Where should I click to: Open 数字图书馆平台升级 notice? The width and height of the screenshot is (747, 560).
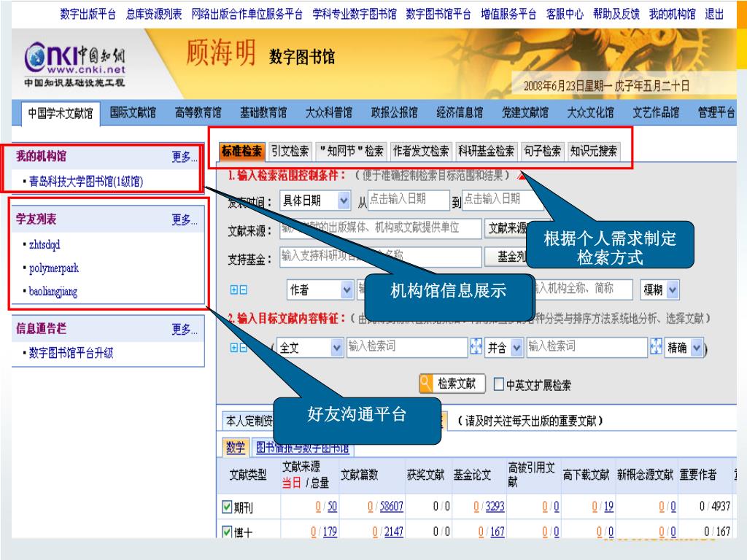(x=71, y=353)
